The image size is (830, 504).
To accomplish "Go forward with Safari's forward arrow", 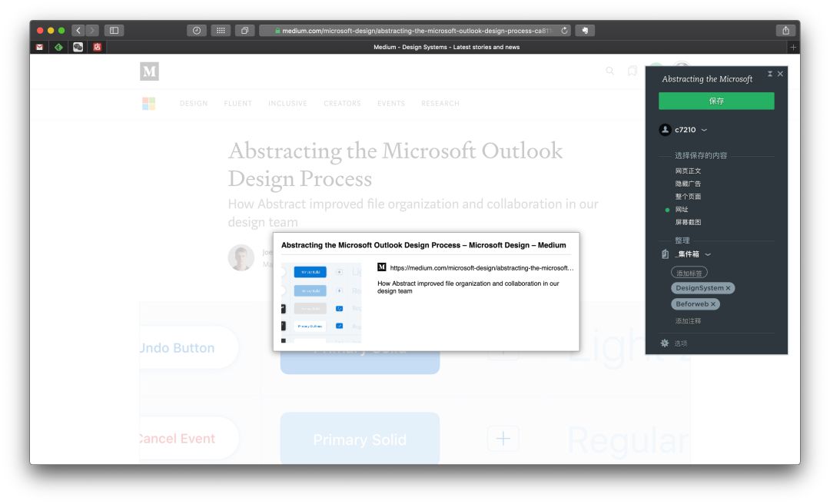I will [x=92, y=30].
